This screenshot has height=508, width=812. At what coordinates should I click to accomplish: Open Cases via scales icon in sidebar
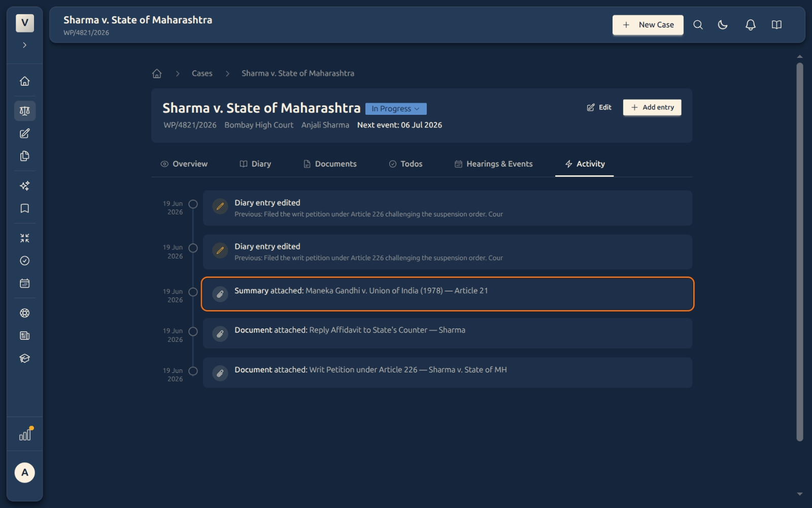click(x=24, y=111)
